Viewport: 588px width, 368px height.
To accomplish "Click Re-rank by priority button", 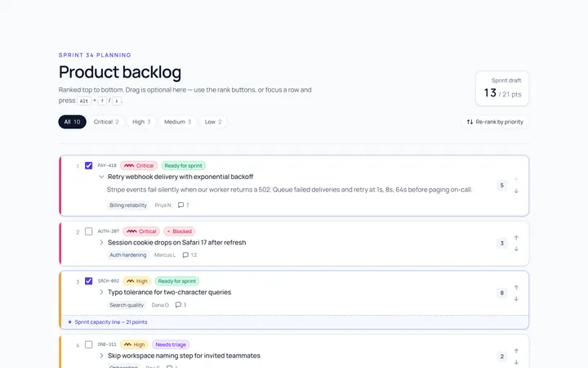I will pyautogui.click(x=495, y=122).
